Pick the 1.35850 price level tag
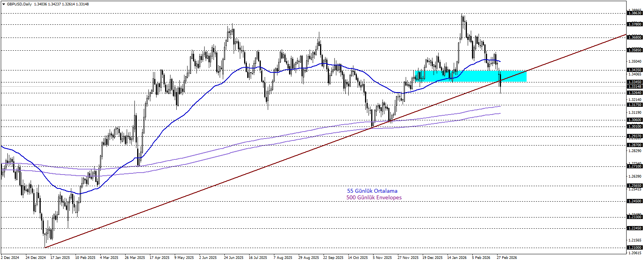 click(635, 50)
